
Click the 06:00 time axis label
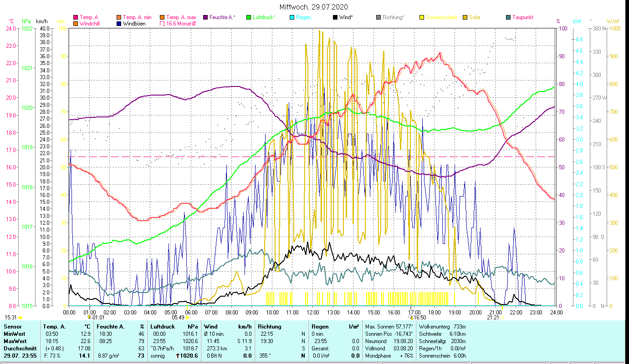(x=191, y=312)
